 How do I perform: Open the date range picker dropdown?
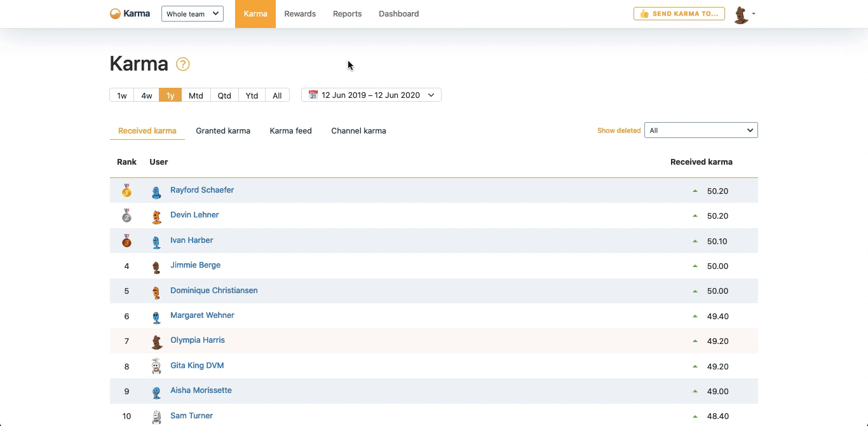371,95
